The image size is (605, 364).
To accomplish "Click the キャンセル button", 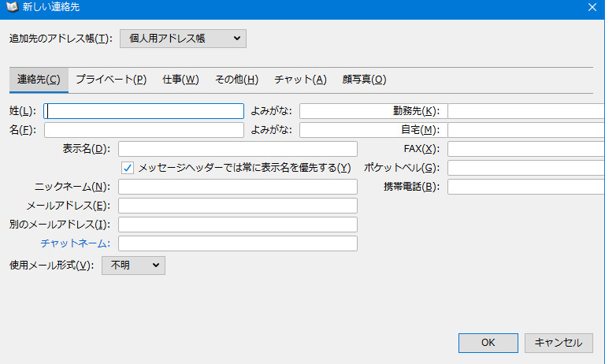I will pyautogui.click(x=559, y=343).
